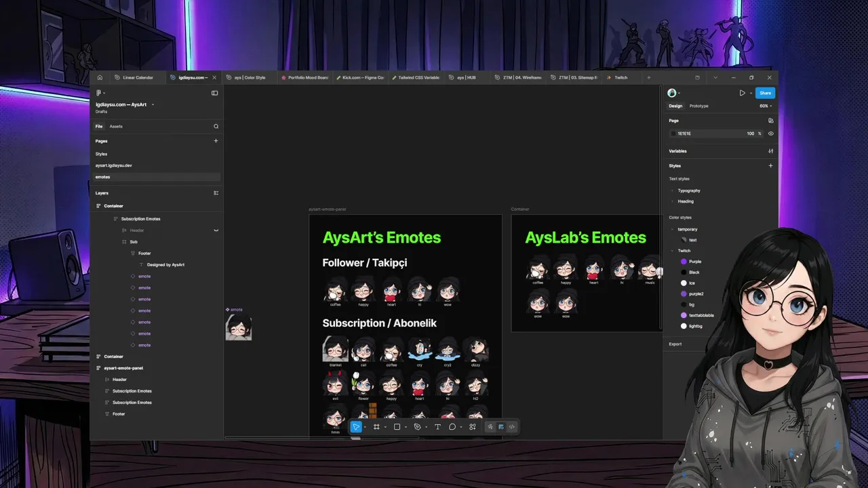Toggle the Header layer hidden-eye icon
Image resolution: width=868 pixels, height=488 pixels.
pyautogui.click(x=216, y=230)
